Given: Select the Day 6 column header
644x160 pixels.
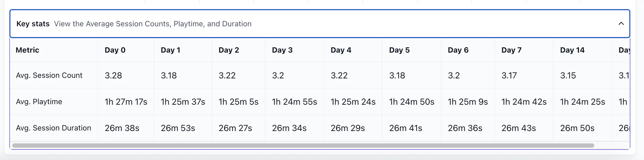Looking at the screenshot, I should click(458, 50).
